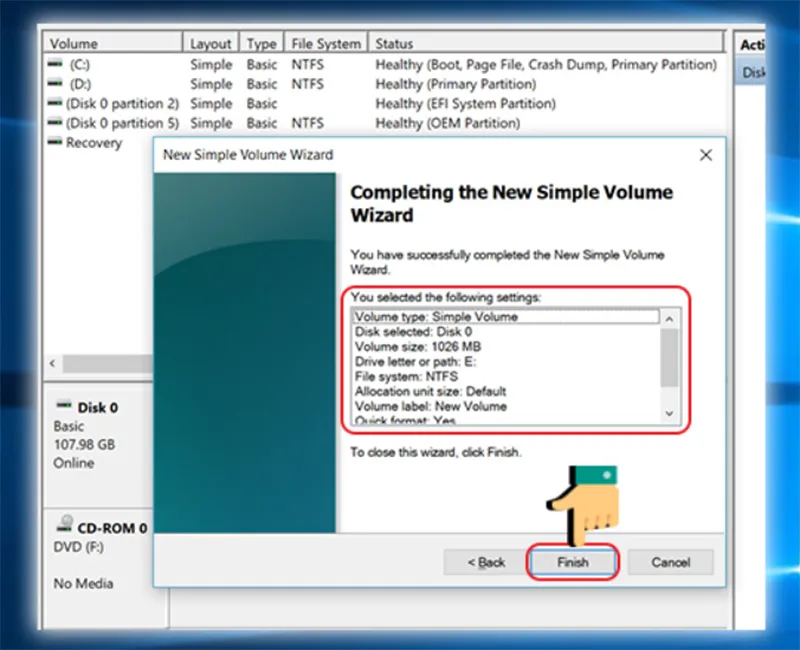This screenshot has width=800, height=650.
Task: Select the Volume type: Simple Volume line
Action: click(x=506, y=317)
